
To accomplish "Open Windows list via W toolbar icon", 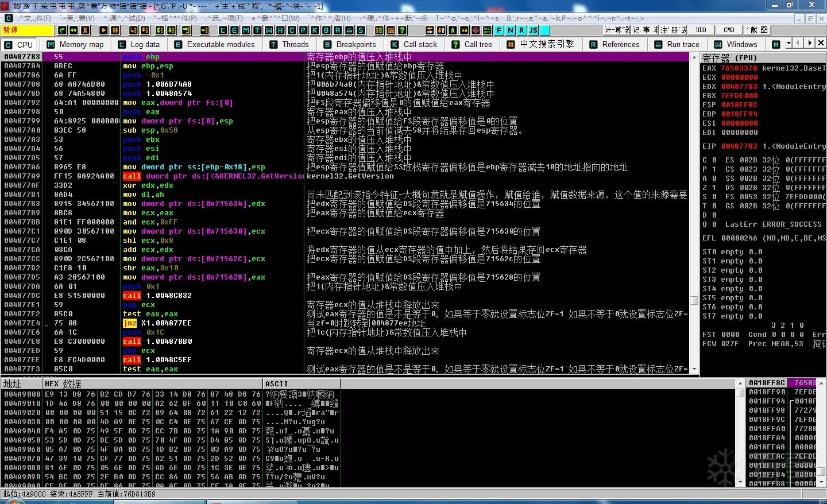I will point(269,30).
